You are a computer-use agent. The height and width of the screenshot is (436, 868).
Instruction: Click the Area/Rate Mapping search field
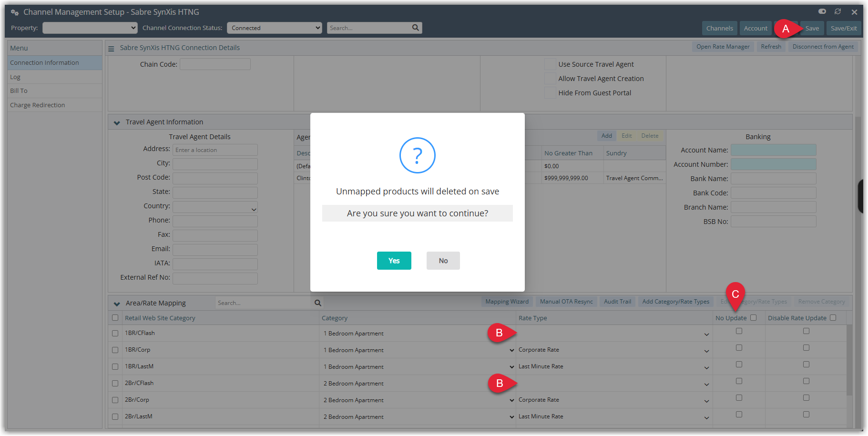pos(264,303)
